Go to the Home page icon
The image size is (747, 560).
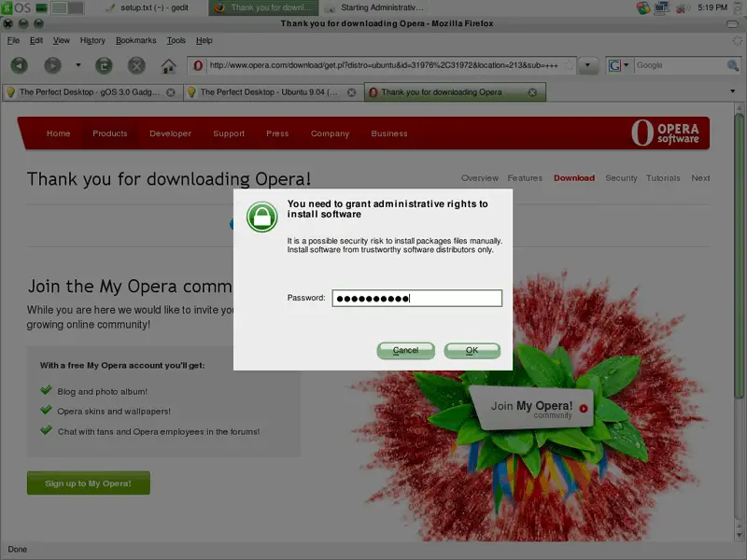[x=168, y=65]
